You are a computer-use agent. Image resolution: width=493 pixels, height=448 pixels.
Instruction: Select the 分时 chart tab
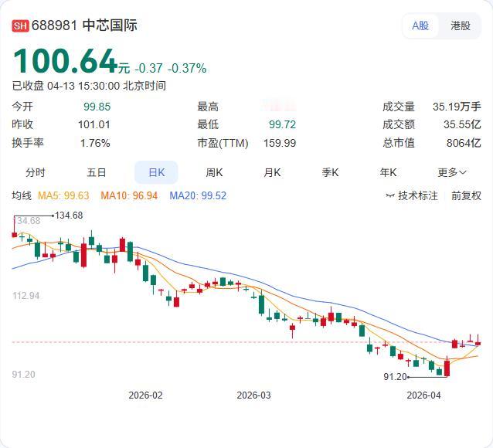36,172
